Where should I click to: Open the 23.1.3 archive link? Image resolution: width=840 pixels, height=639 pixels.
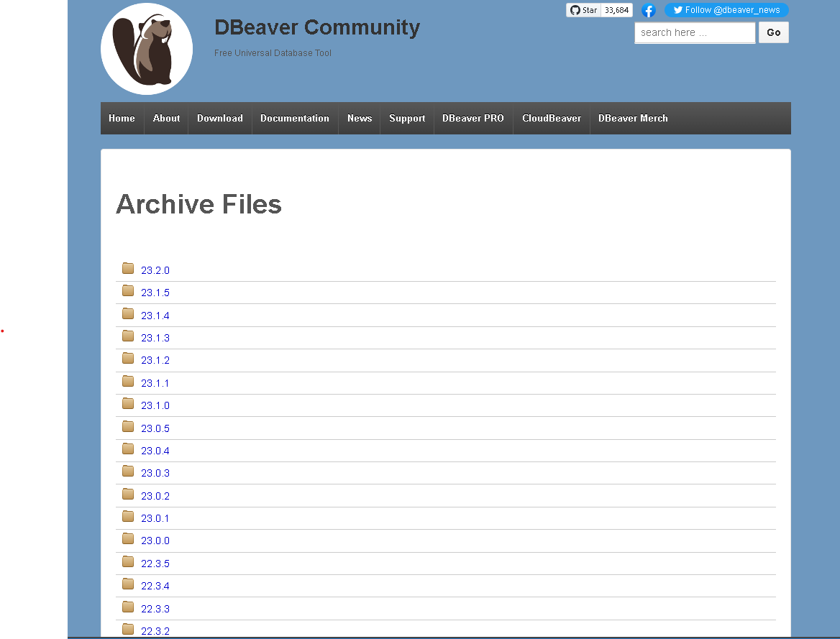[155, 338]
